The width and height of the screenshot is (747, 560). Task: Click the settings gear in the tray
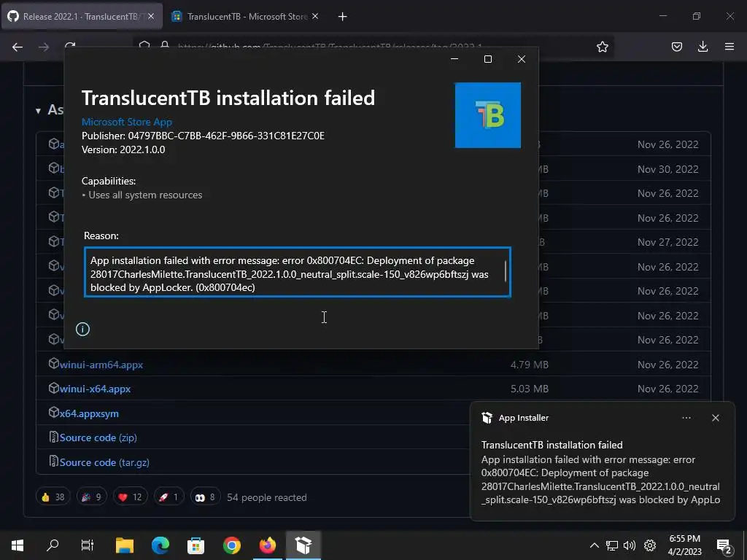650,545
